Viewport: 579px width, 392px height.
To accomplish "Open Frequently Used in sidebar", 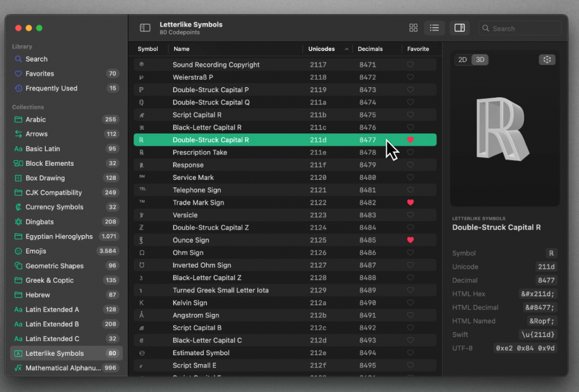I will (51, 88).
